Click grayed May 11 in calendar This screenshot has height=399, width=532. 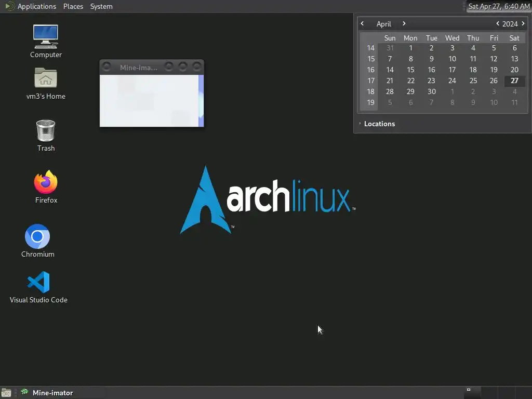pyautogui.click(x=514, y=102)
